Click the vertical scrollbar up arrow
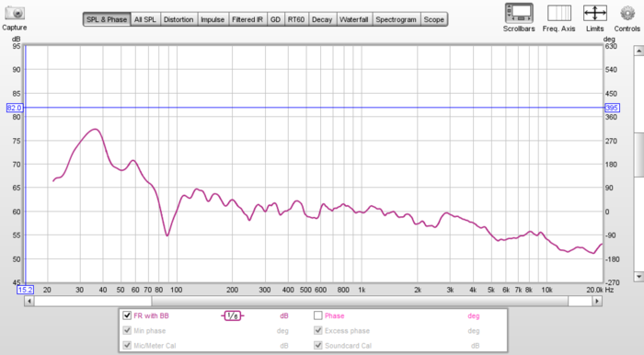This screenshot has width=644, height=355. point(638,51)
